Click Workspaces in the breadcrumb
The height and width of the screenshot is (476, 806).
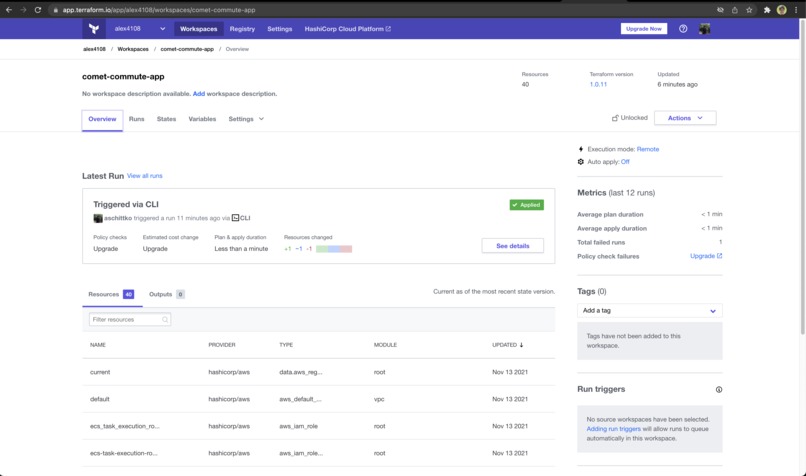[133, 49]
